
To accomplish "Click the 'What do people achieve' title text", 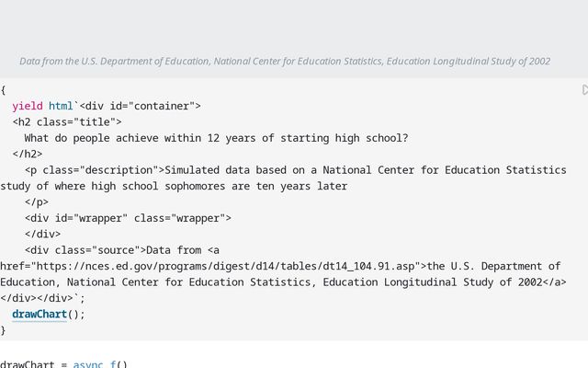I will [x=217, y=138].
